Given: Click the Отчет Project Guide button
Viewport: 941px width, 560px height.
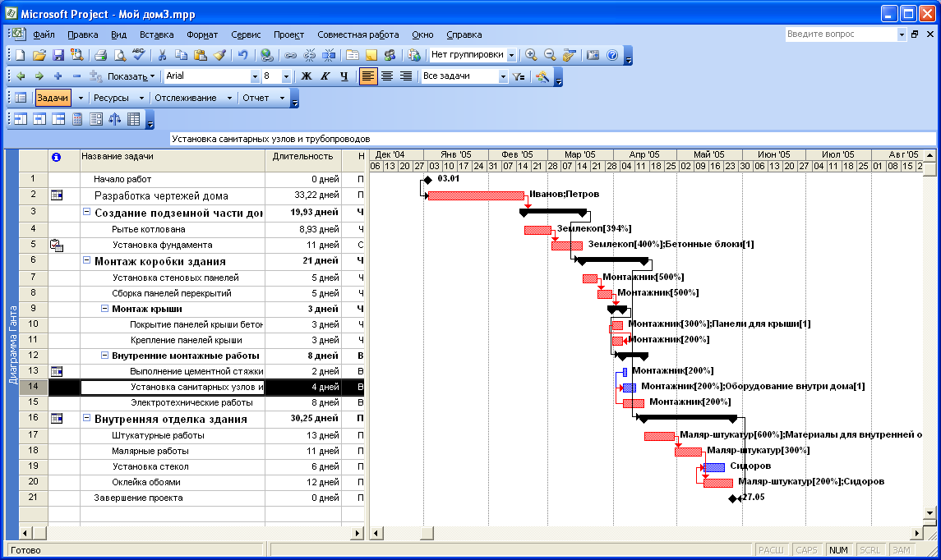Looking at the screenshot, I should pyautogui.click(x=256, y=98).
